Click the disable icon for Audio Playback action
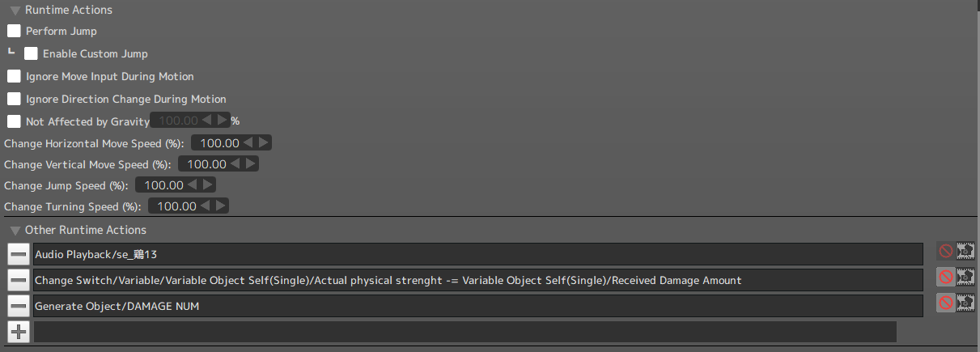Viewport: 980px width, 352px height. tap(945, 251)
